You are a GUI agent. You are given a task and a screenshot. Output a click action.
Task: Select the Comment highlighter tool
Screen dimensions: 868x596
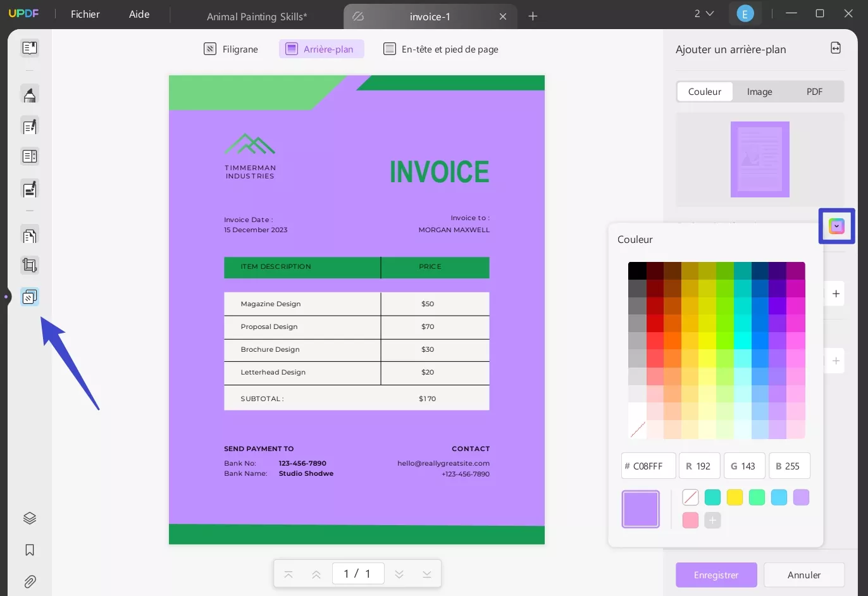point(30,94)
